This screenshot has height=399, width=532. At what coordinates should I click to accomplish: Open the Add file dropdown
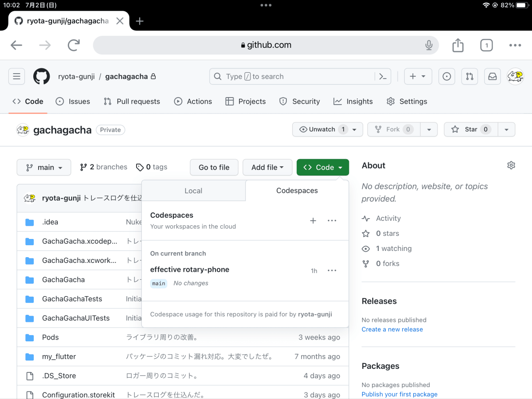(x=267, y=168)
